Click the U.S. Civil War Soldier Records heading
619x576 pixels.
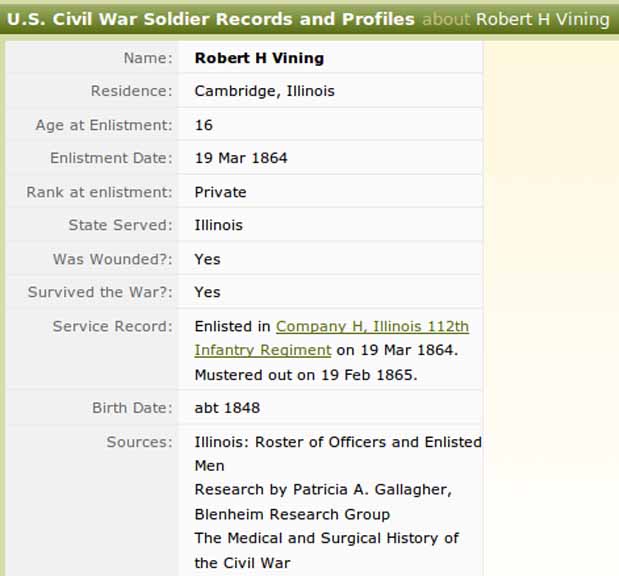[x=210, y=19]
